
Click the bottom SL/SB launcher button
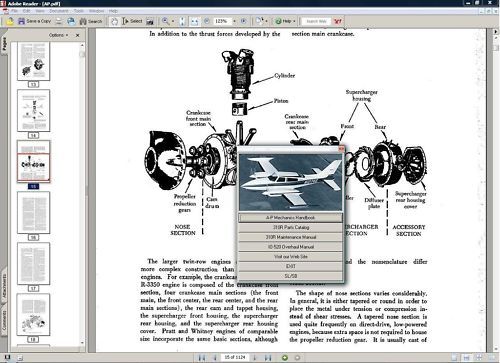[x=290, y=276]
